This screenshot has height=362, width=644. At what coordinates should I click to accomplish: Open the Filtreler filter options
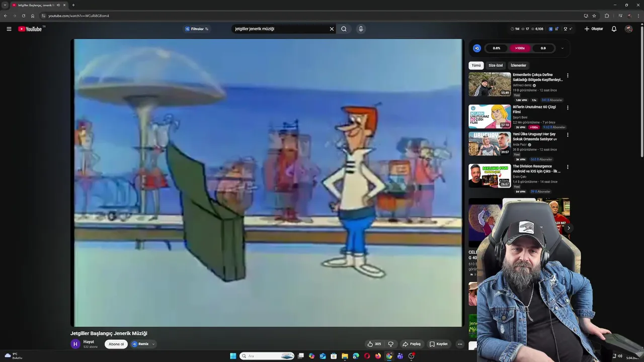pos(197,29)
